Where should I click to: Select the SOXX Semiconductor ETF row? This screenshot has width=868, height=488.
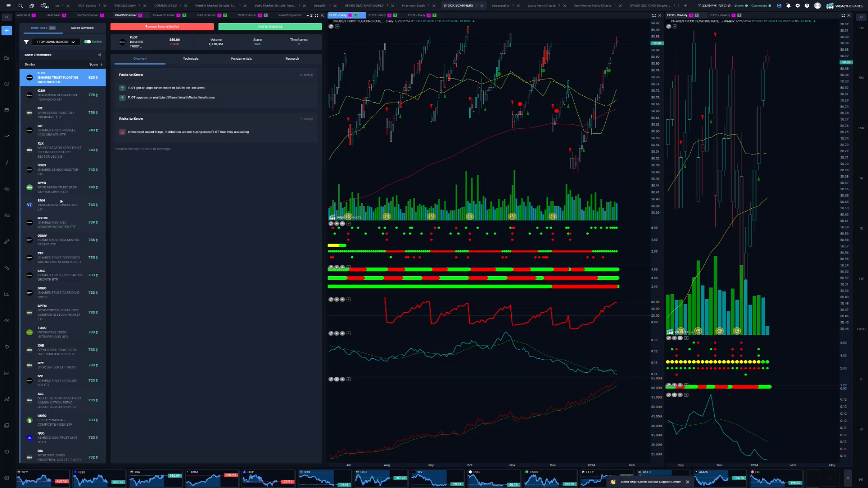[63, 170]
